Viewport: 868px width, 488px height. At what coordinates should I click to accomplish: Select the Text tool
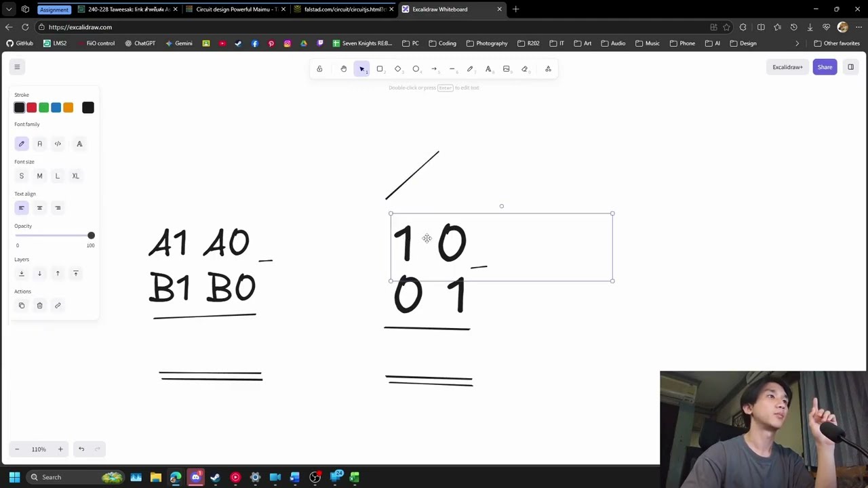coord(488,68)
